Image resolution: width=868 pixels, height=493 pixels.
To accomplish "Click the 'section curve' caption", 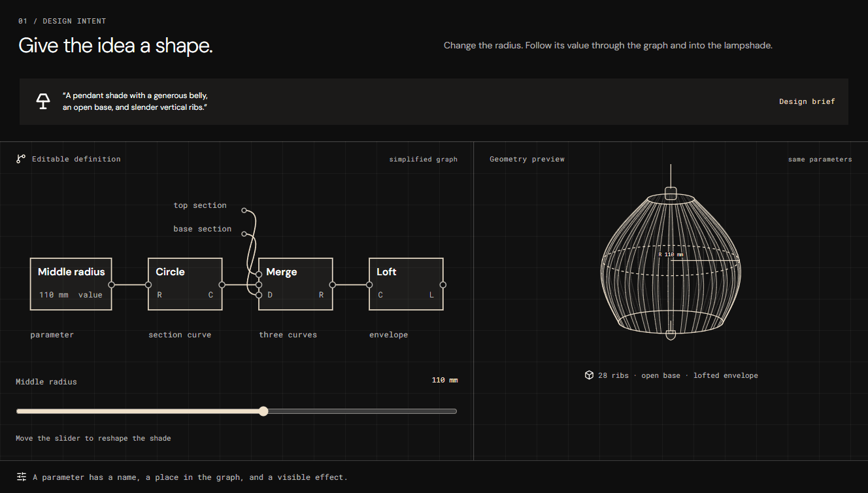I will 180,335.
